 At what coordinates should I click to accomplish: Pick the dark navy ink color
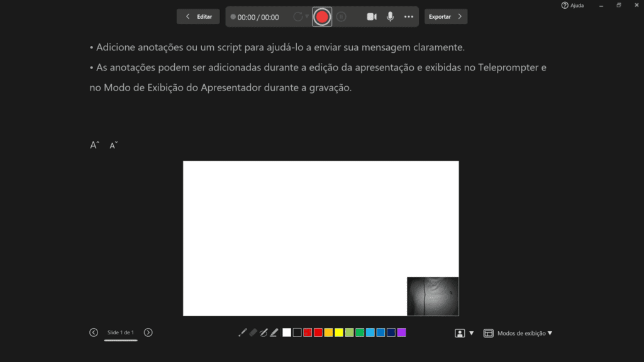[391, 332]
